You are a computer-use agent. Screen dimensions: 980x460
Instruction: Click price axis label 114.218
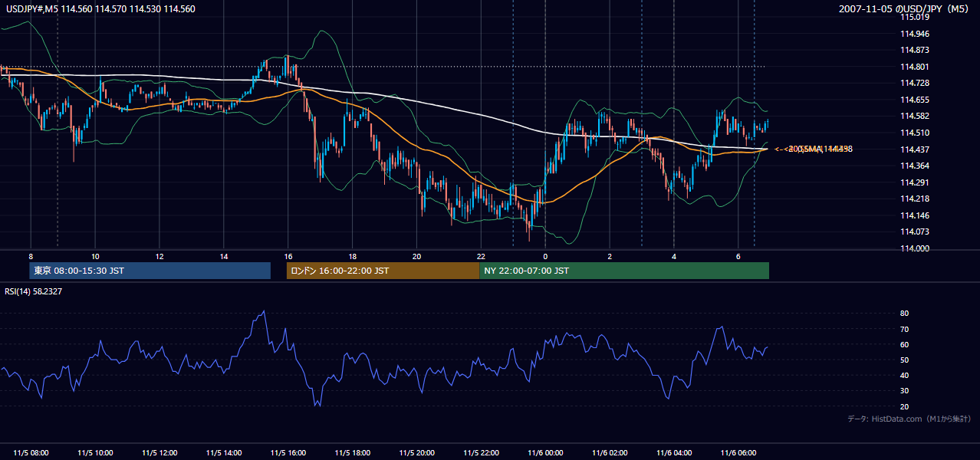(x=914, y=199)
